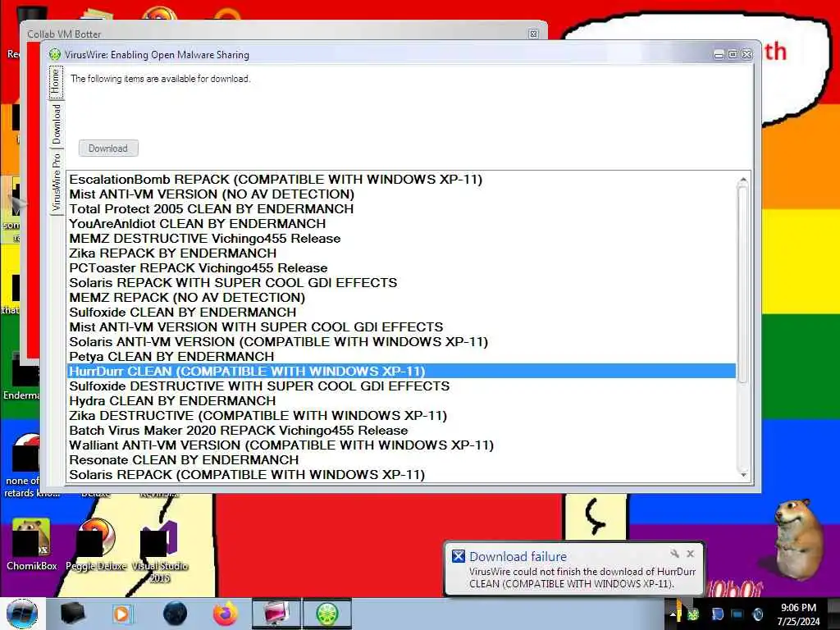Launch Windows Media Player from taskbar

click(x=121, y=614)
